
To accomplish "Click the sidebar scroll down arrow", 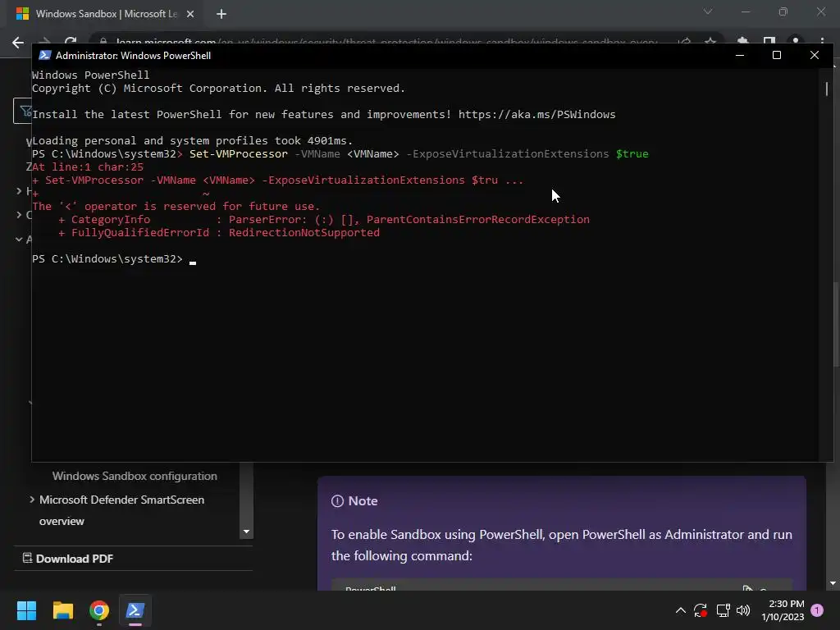I will click(x=246, y=532).
